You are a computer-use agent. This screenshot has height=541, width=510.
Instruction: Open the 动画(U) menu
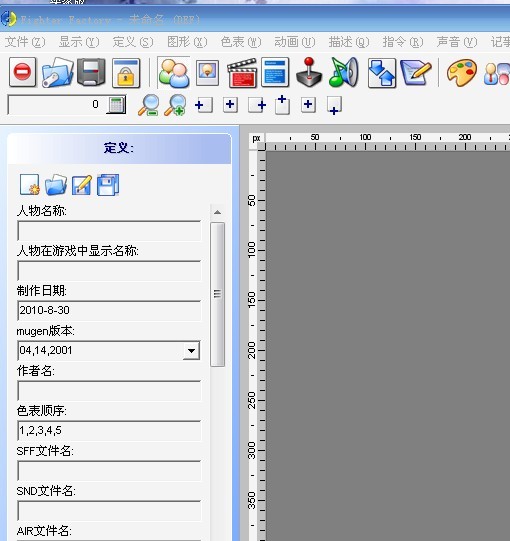tap(295, 42)
